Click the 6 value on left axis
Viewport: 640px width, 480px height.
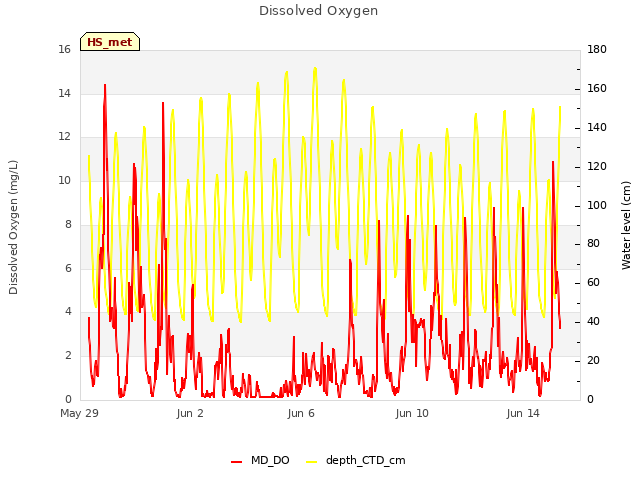click(68, 268)
